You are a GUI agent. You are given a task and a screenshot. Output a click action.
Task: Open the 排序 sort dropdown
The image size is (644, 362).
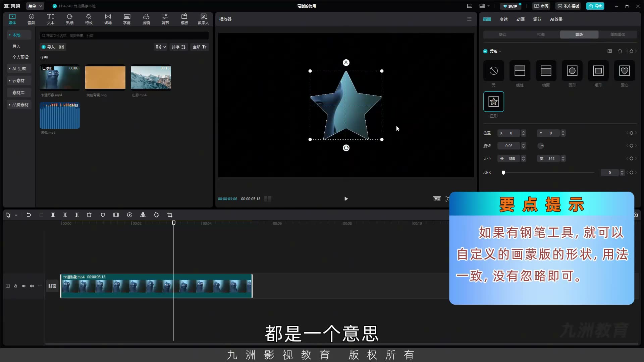(x=179, y=47)
